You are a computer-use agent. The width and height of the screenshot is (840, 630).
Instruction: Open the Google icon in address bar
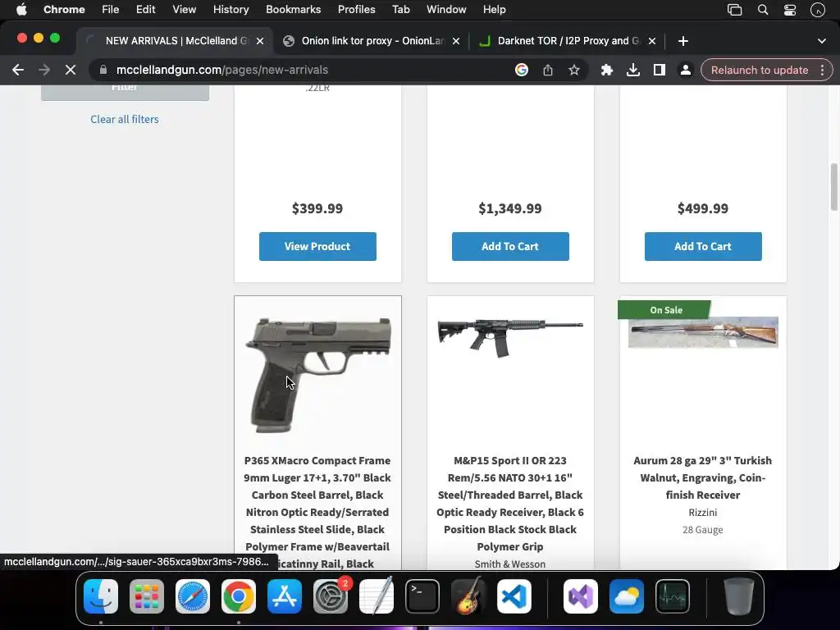521,71
